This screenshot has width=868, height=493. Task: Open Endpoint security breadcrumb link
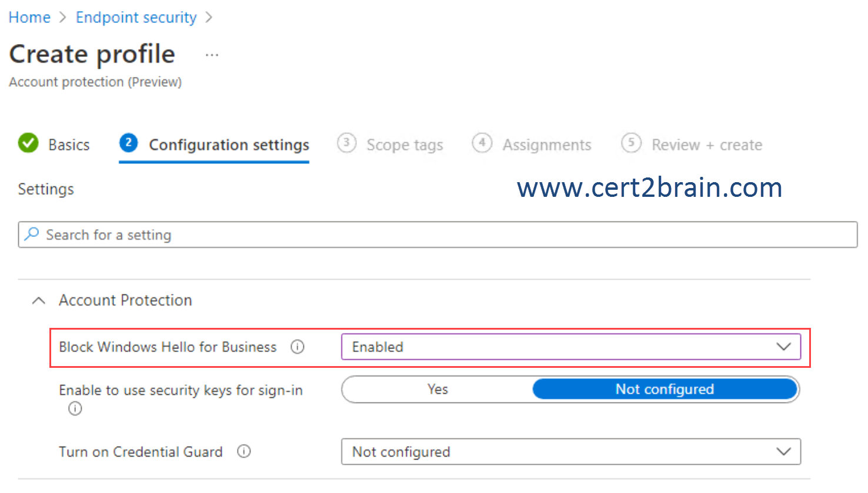[x=136, y=18]
